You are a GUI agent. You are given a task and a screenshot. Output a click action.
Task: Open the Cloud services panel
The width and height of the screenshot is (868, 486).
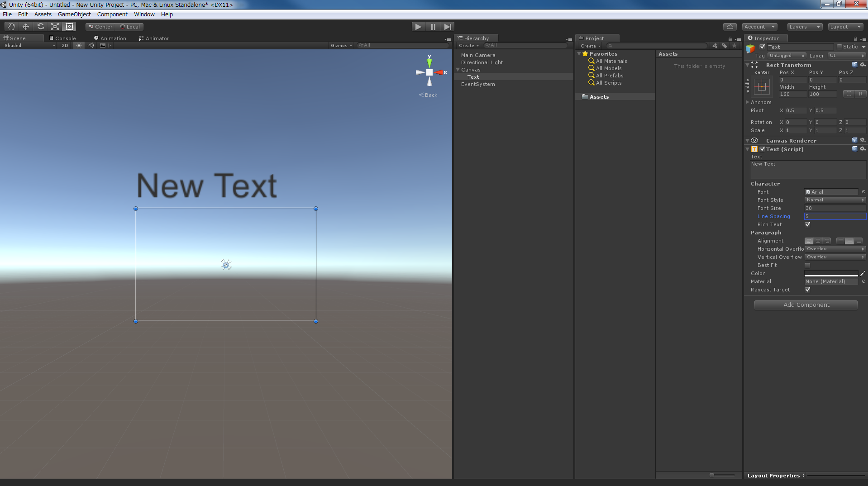730,27
